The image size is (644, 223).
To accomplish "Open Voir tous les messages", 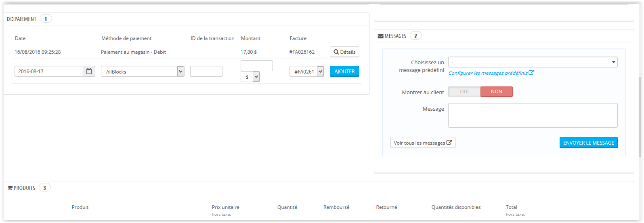I will (423, 143).
